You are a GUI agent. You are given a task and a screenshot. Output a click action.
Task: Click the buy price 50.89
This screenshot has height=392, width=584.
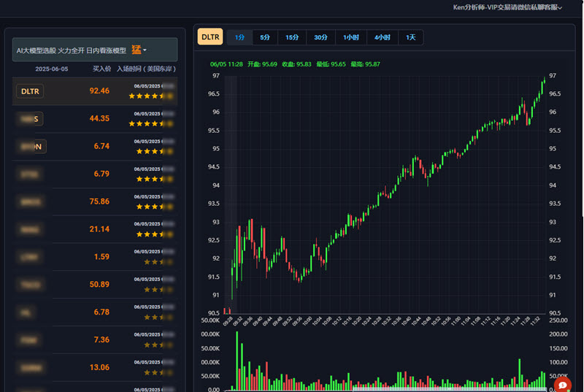tap(99, 285)
